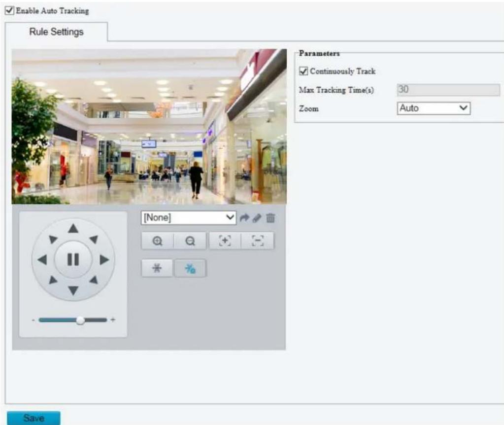
Task: Move camera up-right with diagonal arrow
Action: tap(94, 239)
